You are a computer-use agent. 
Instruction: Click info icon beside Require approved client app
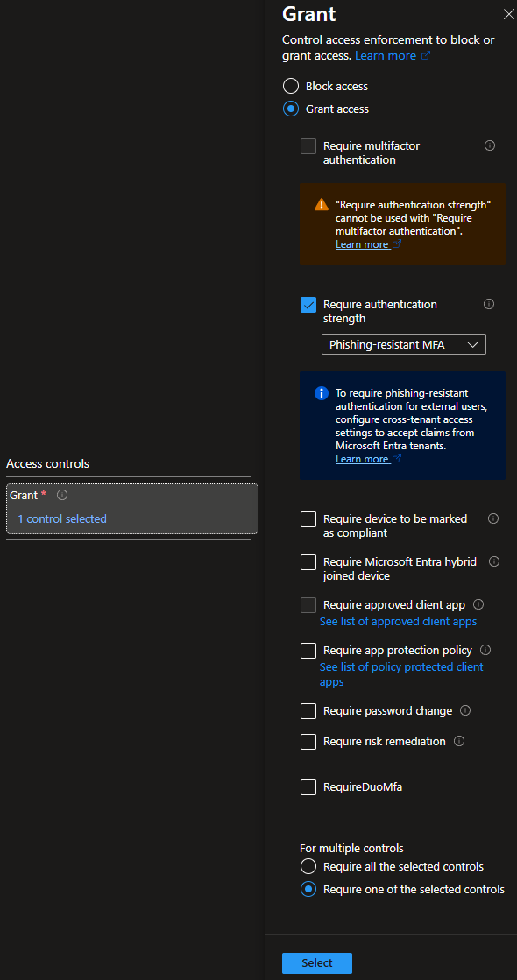[478, 604]
